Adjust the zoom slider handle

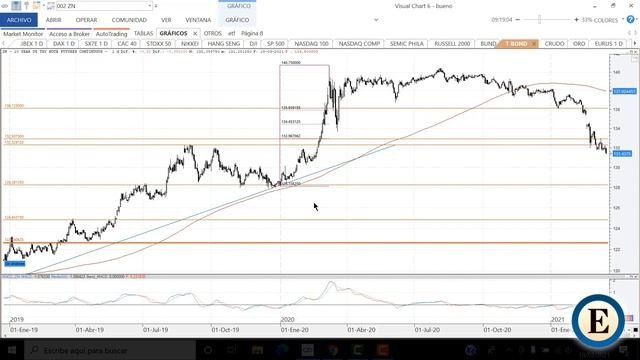coord(539,20)
